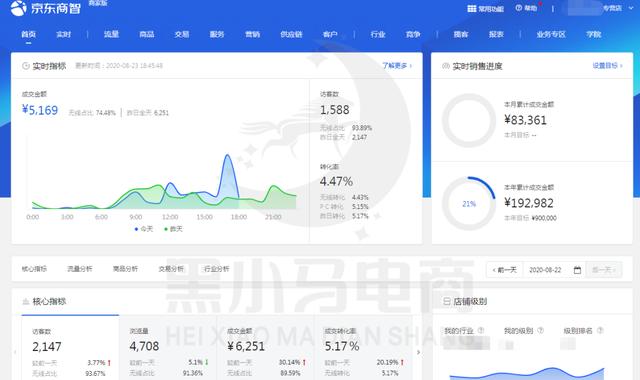The height and width of the screenshot is (380, 640).
Task: Toggle the 昨天 series in chart legend
Action: (x=173, y=229)
